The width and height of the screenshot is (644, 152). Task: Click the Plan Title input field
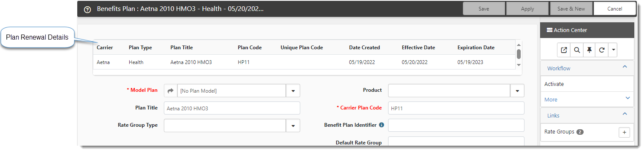pos(232,108)
